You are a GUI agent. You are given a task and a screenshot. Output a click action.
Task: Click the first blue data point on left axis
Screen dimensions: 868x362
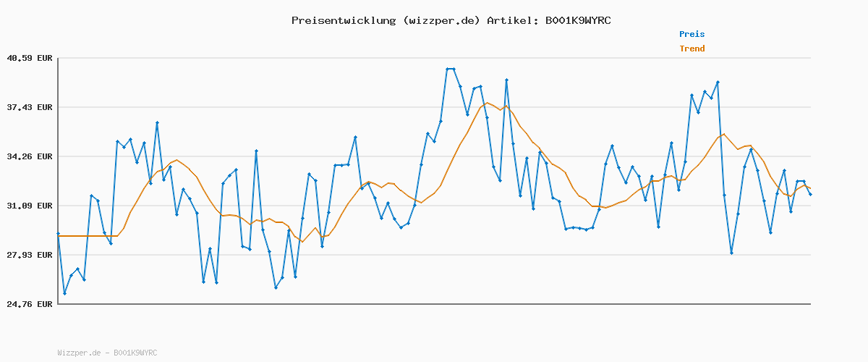(58, 233)
